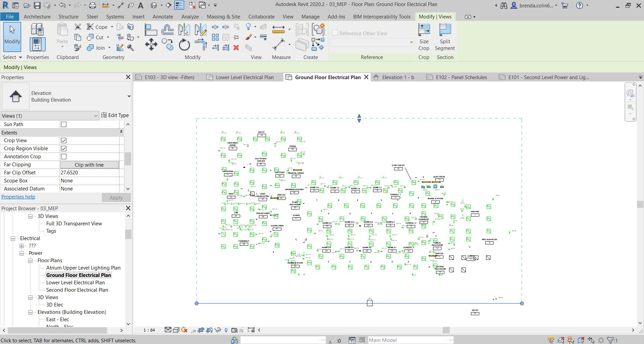644x344 pixels.
Task: Toggle the Sun Path checkbox
Action: coord(64,124)
